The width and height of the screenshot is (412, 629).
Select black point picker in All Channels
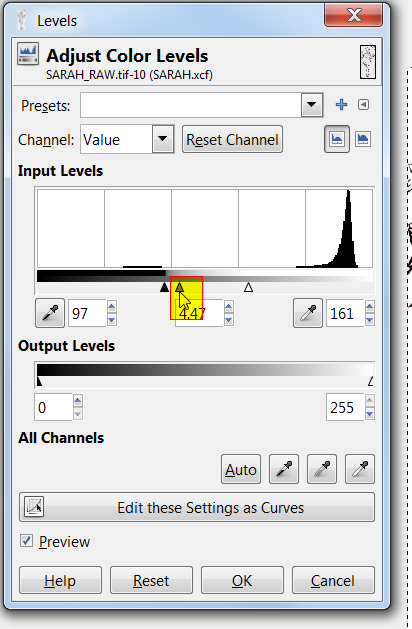click(284, 469)
